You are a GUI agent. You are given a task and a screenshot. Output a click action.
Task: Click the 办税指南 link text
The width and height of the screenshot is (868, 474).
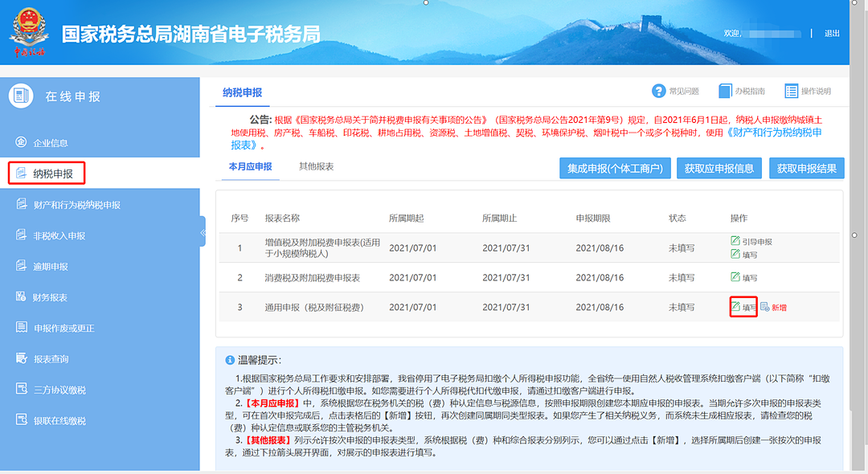(750, 92)
